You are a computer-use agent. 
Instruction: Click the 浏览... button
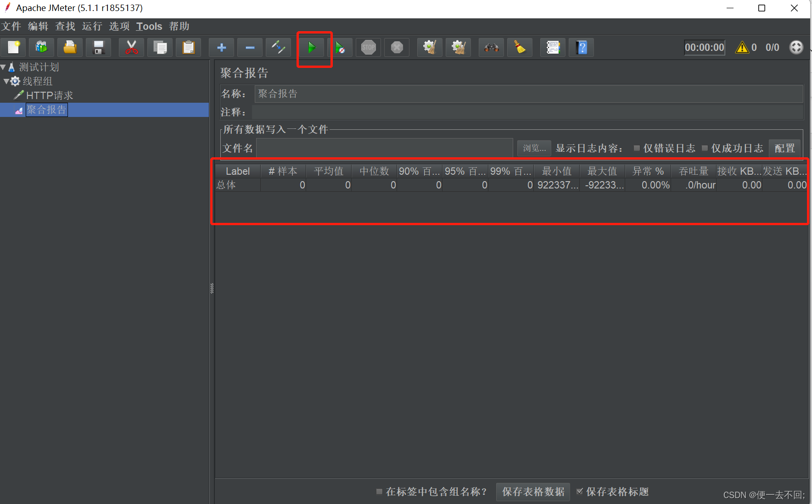pyautogui.click(x=534, y=148)
